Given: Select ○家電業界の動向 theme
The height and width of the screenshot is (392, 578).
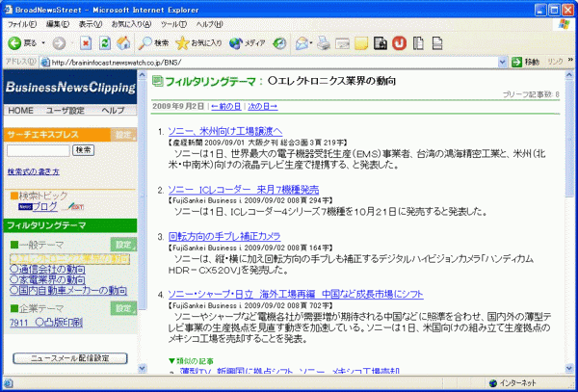Looking at the screenshot, I should 47,280.
